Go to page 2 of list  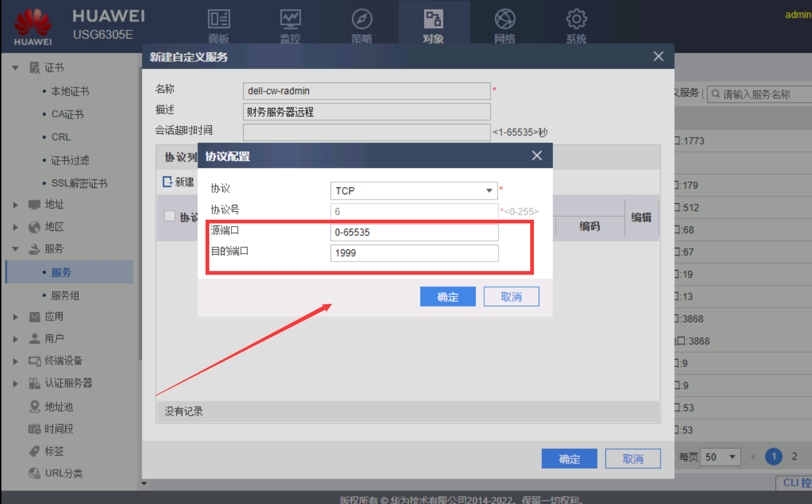794,456
